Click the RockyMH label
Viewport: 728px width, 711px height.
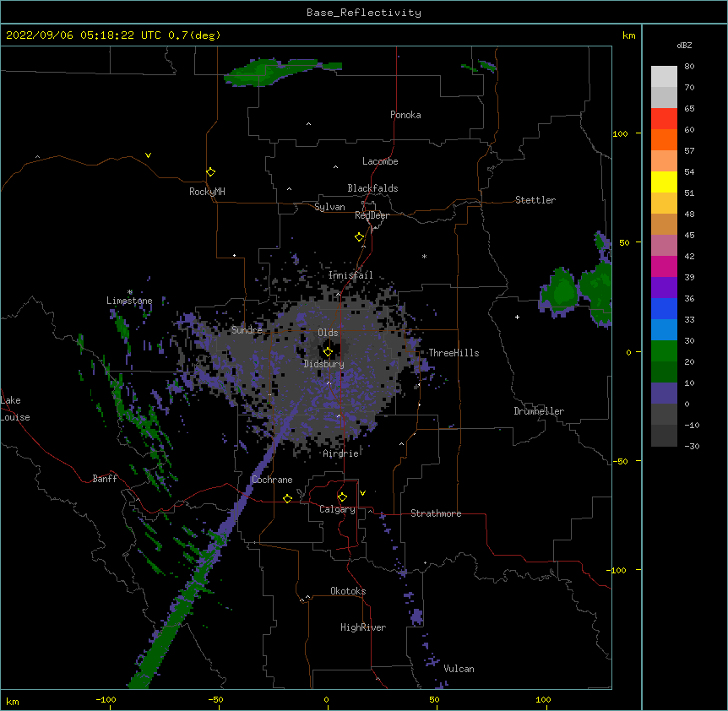coord(207,192)
